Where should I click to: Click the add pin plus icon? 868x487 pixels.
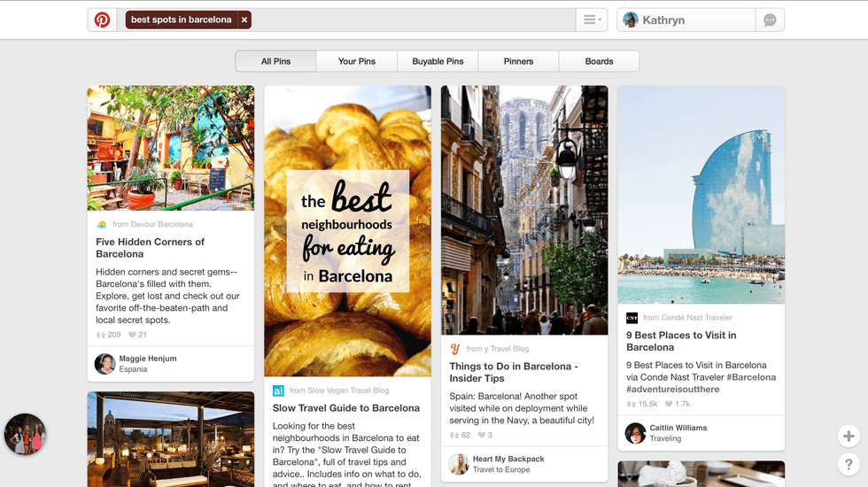(x=849, y=436)
